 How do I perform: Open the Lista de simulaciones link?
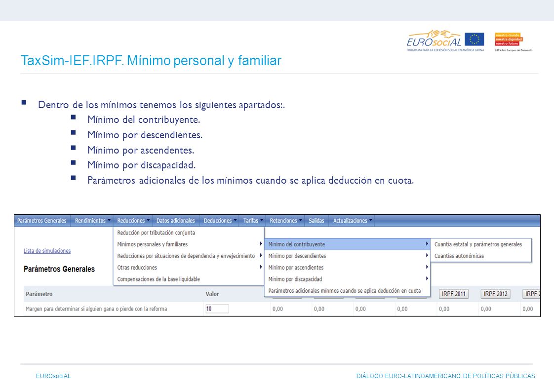tap(47, 251)
